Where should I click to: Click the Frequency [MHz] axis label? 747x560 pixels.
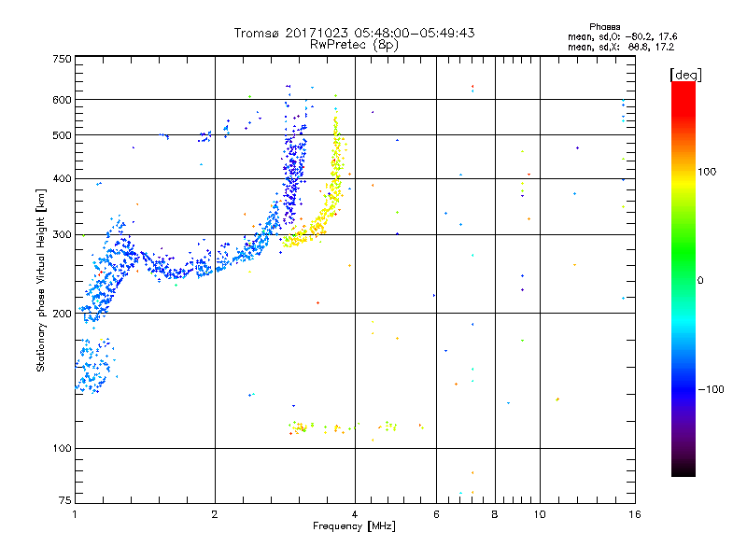tap(354, 526)
